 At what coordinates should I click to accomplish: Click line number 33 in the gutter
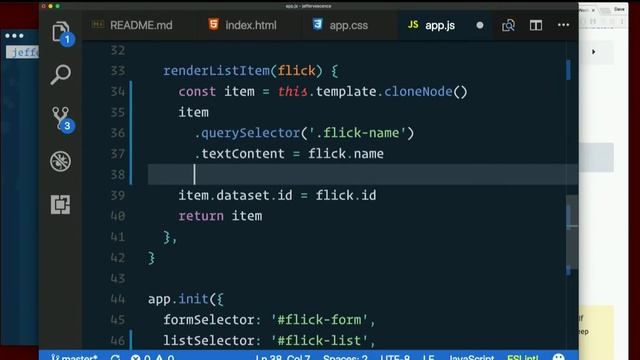(x=118, y=71)
